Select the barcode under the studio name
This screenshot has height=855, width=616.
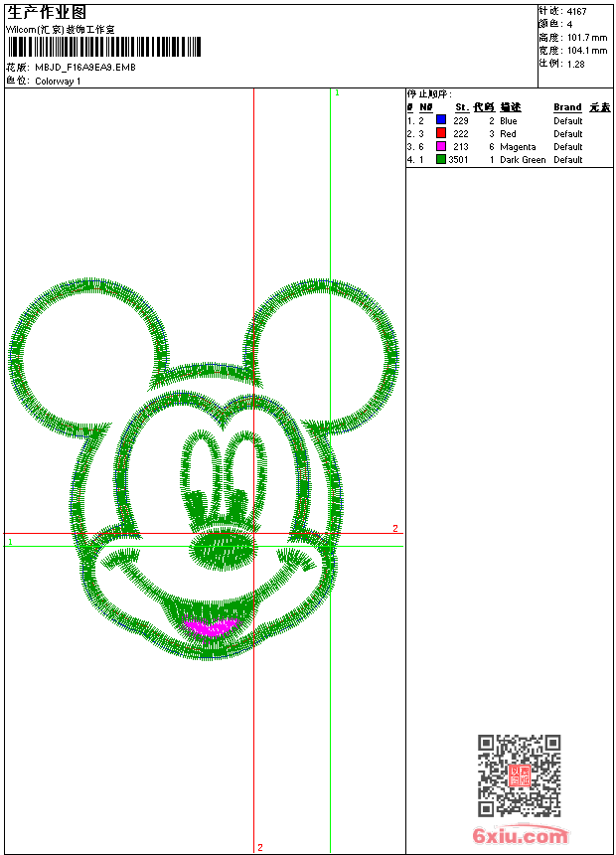[x=104, y=47]
